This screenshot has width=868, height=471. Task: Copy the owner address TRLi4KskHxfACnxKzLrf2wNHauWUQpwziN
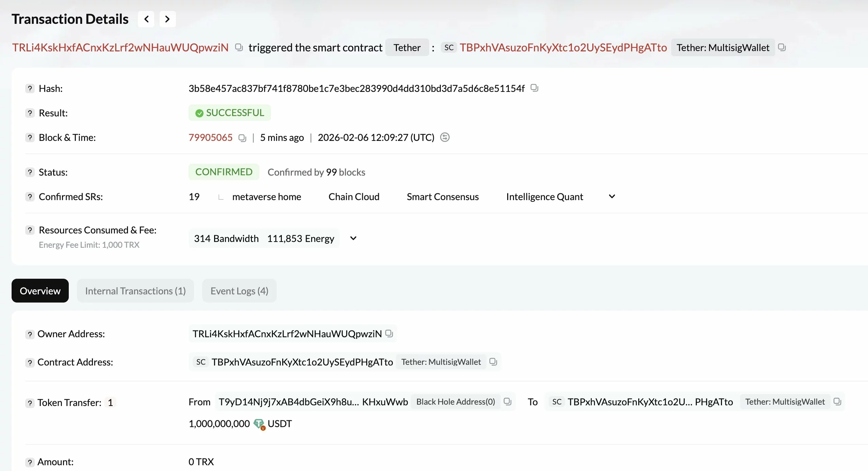pos(389,334)
